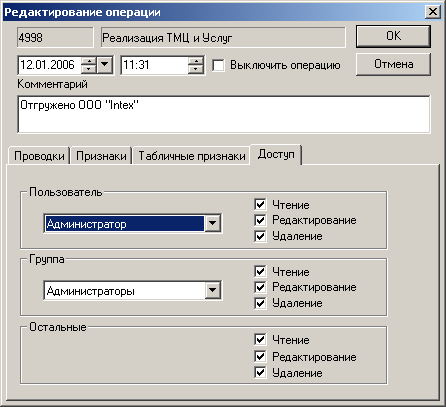Viewport: 446px width, 407px height.
Task: Decrease the date with spinner down arrow
Action: [89, 69]
